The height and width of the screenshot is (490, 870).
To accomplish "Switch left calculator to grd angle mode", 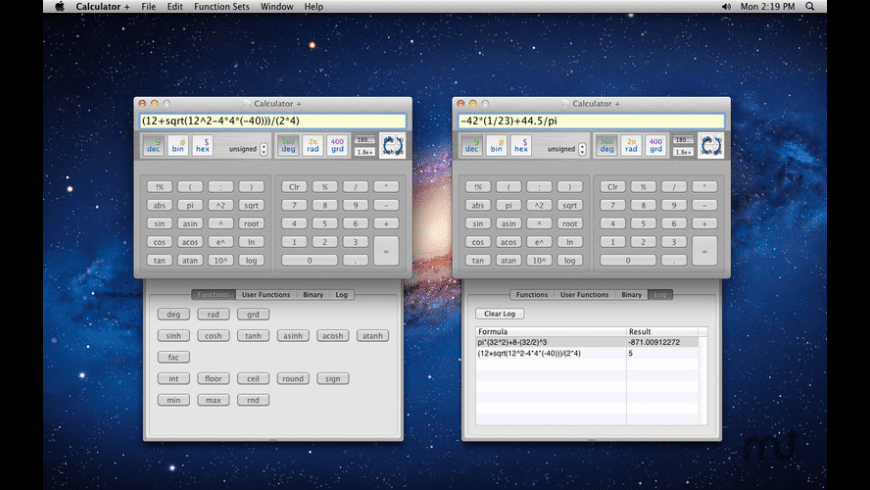I will (337, 145).
